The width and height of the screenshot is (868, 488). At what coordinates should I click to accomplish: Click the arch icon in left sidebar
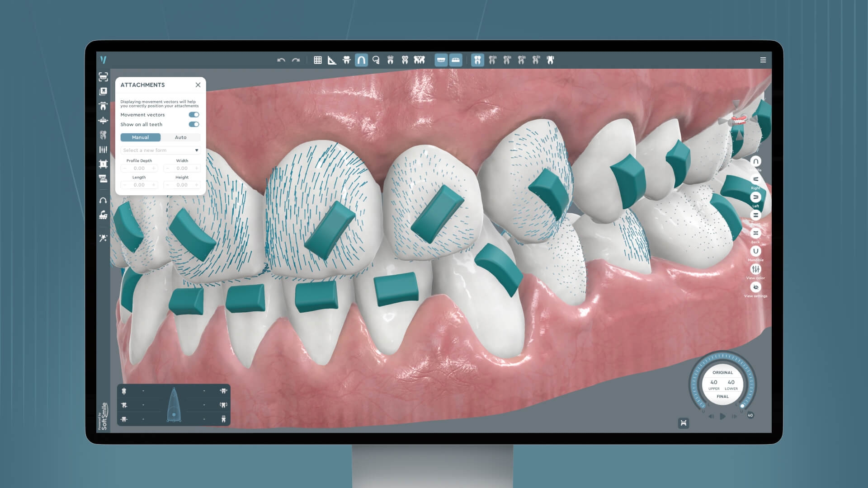click(x=103, y=200)
